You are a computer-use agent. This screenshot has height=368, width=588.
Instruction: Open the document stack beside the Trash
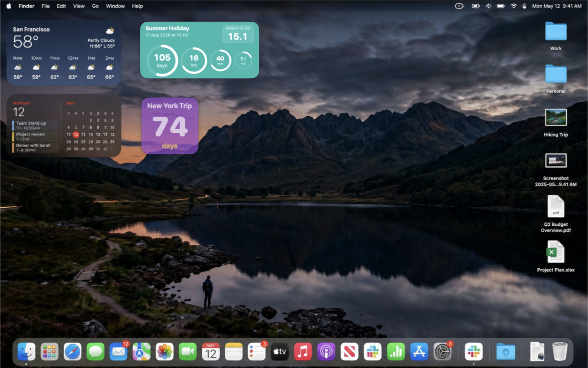(537, 351)
